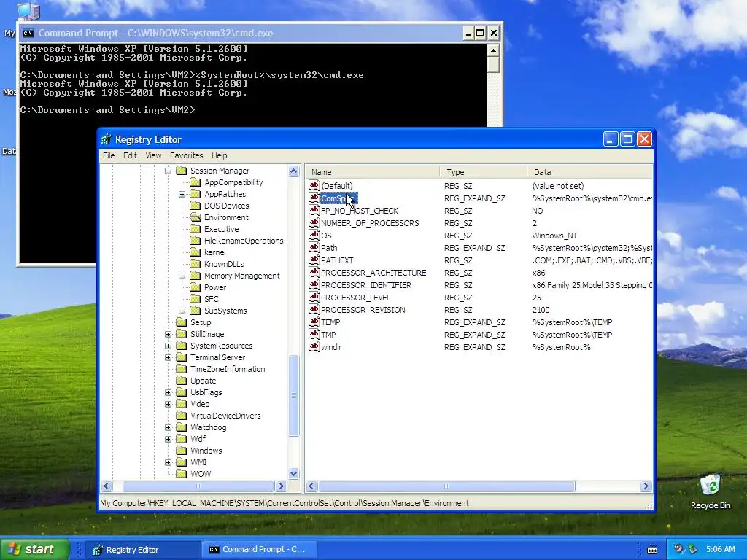Open the File menu in Registry Editor
The height and width of the screenshot is (560, 747).
109,155
